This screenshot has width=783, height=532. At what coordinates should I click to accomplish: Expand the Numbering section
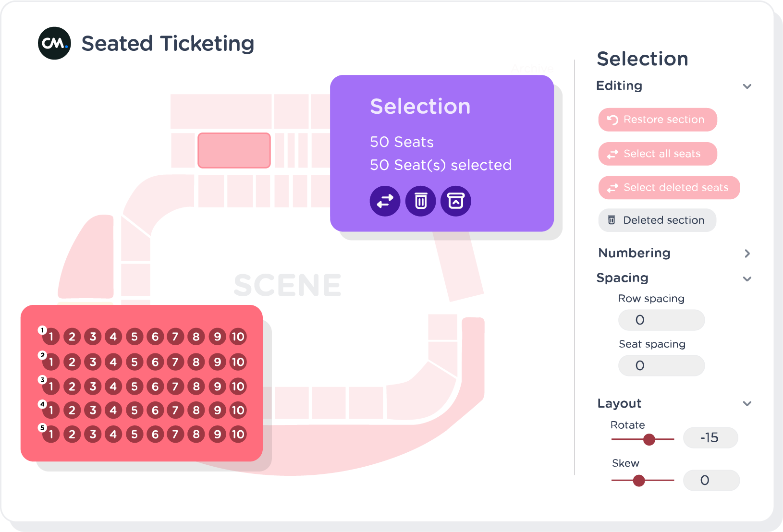pos(747,254)
